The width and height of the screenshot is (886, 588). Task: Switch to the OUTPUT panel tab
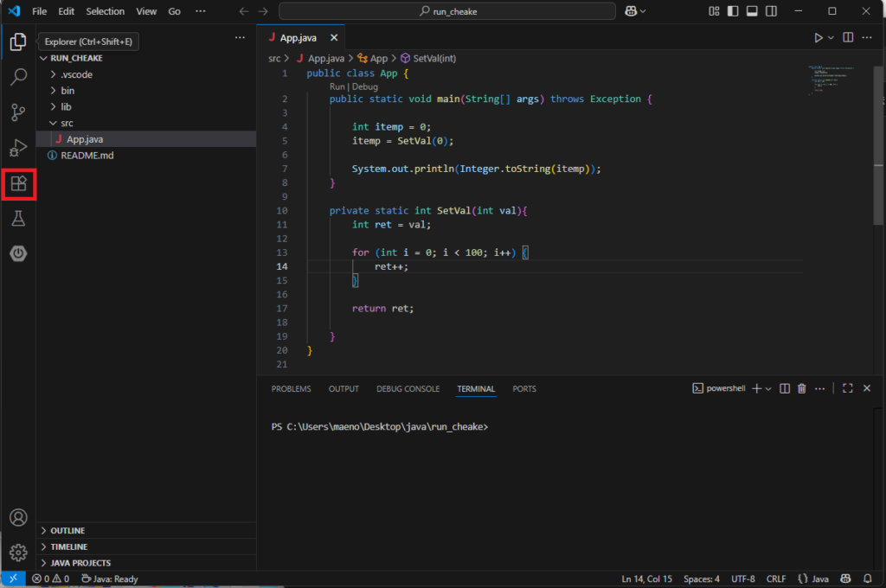[x=343, y=388]
